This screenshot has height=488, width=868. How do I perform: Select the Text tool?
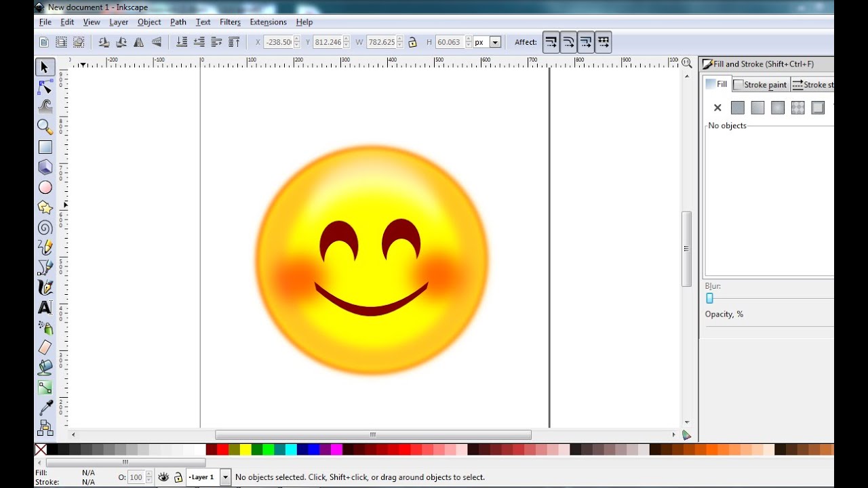point(45,308)
